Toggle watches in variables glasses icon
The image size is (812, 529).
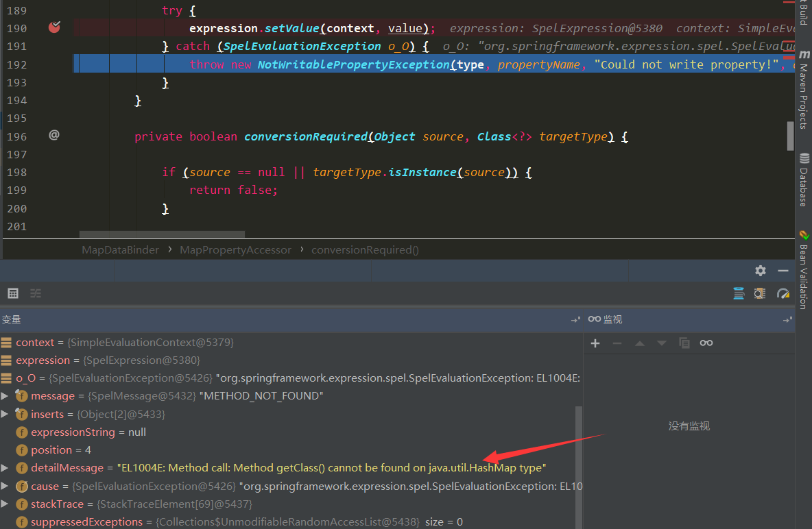(706, 343)
